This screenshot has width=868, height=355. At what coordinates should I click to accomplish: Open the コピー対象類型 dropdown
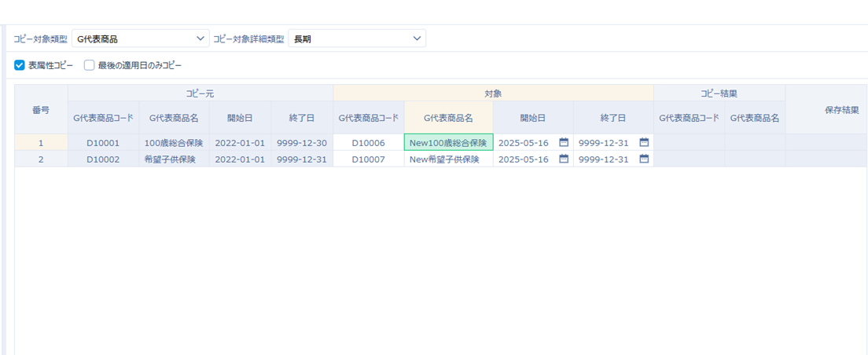coord(139,38)
